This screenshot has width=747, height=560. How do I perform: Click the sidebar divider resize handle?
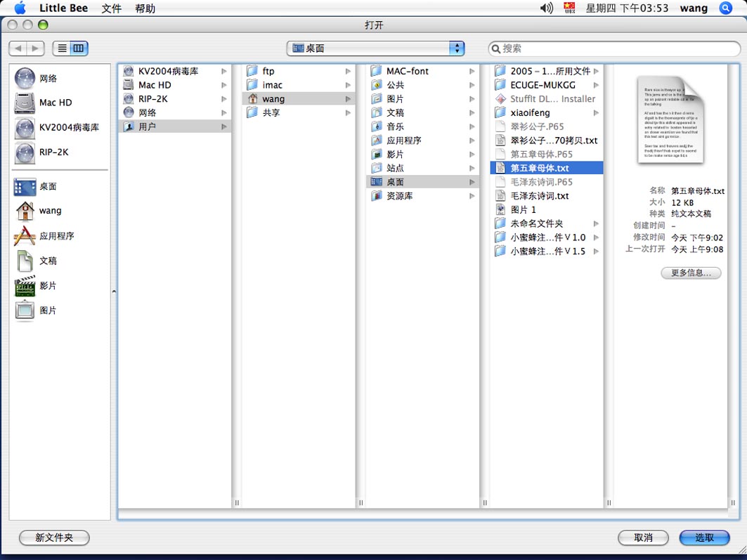coord(114,292)
